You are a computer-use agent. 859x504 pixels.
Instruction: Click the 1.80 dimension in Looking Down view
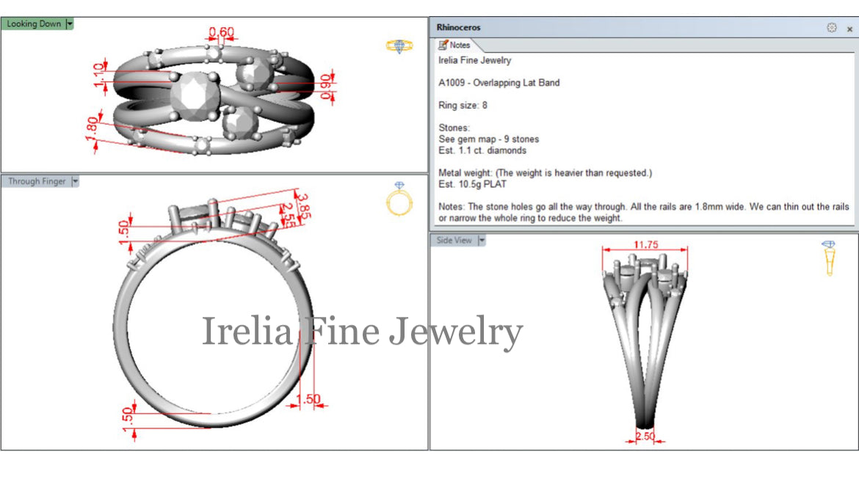click(92, 128)
